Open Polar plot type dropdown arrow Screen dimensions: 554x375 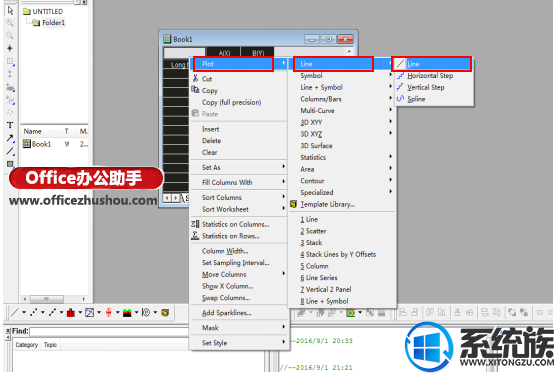coord(155,312)
